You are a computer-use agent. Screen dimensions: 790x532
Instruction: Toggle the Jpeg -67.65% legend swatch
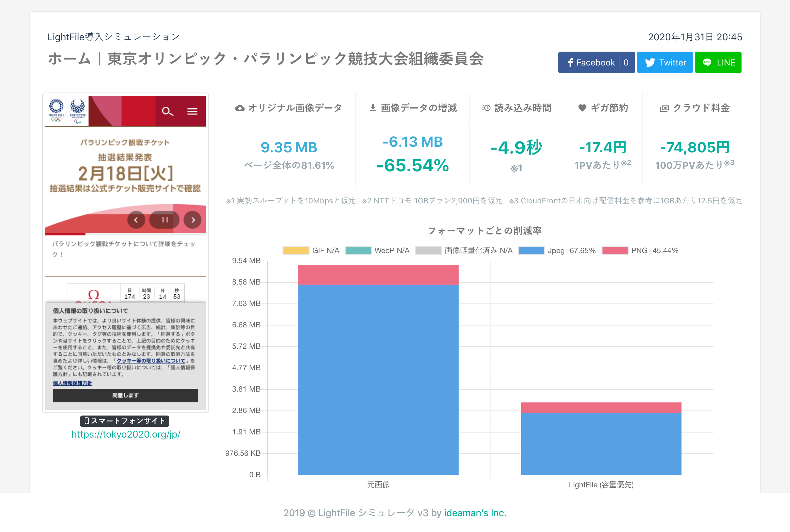(532, 250)
